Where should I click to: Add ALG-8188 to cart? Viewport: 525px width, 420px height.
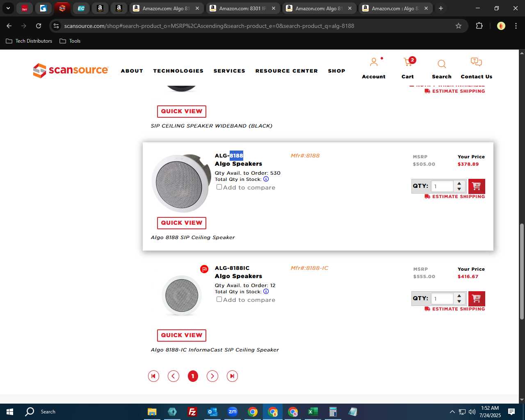477,186
